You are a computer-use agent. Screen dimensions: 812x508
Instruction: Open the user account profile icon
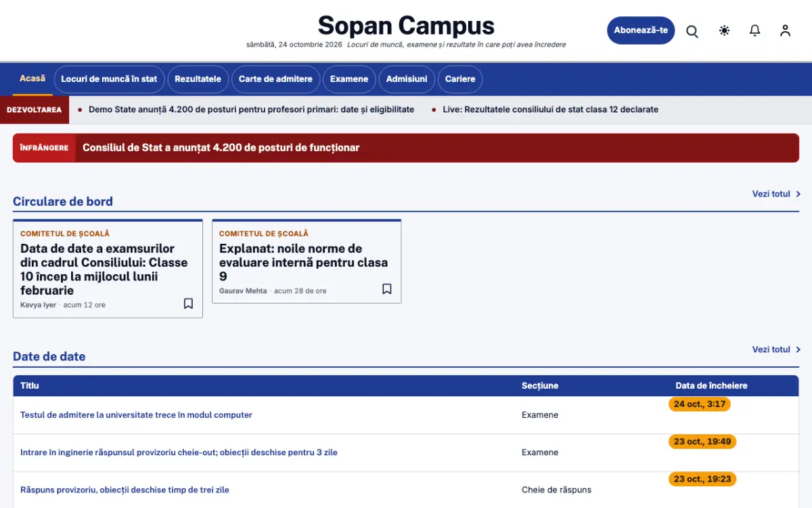785,30
